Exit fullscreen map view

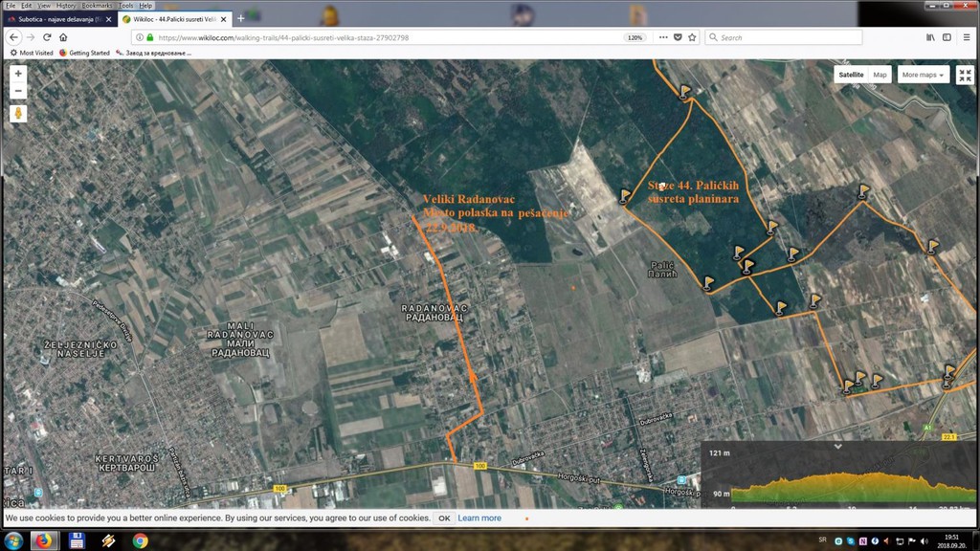click(964, 75)
